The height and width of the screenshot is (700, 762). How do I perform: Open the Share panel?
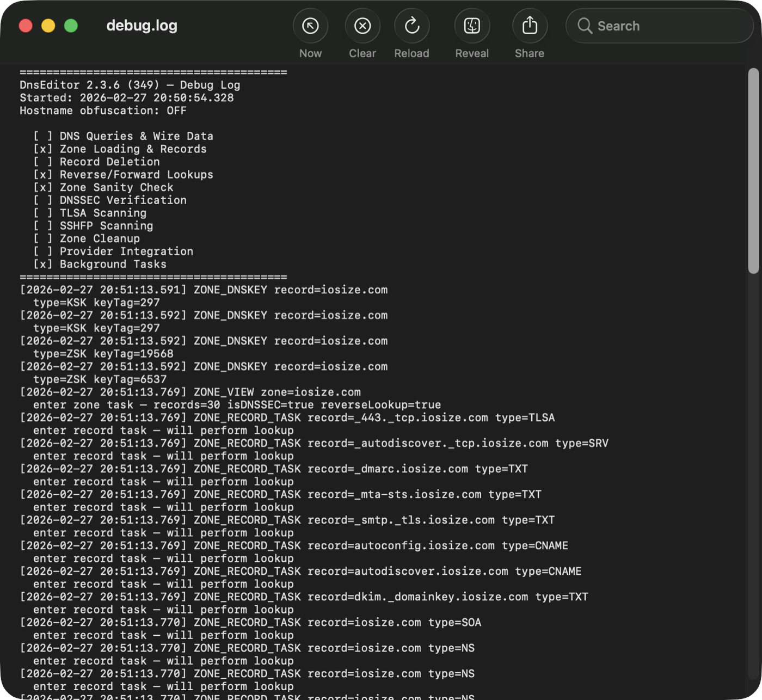click(x=529, y=26)
